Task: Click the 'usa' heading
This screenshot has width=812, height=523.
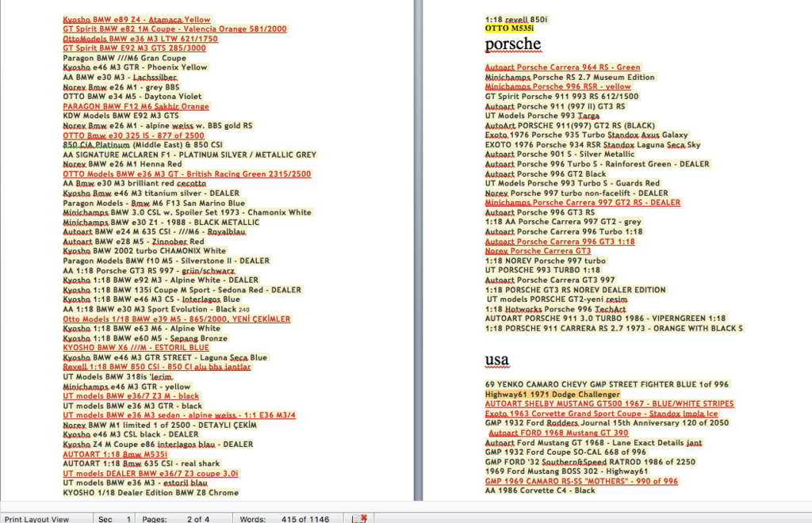Action: [496, 360]
